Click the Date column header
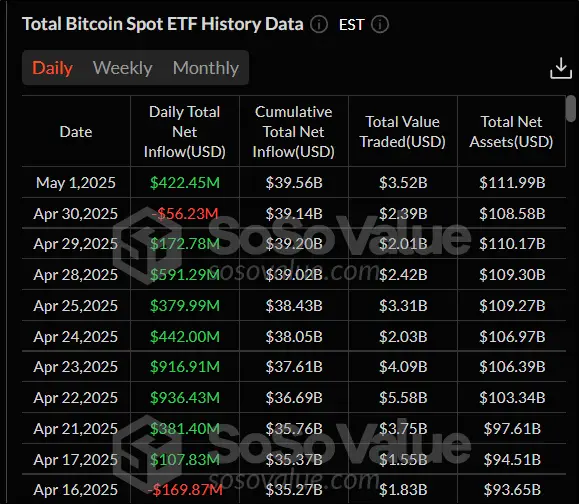The width and height of the screenshot is (579, 504). pyautogui.click(x=76, y=132)
